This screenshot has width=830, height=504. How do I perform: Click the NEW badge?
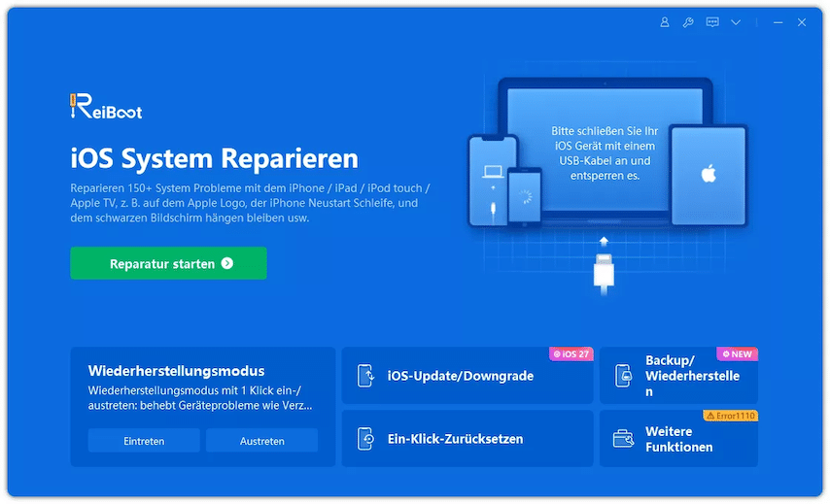pyautogui.click(x=738, y=353)
